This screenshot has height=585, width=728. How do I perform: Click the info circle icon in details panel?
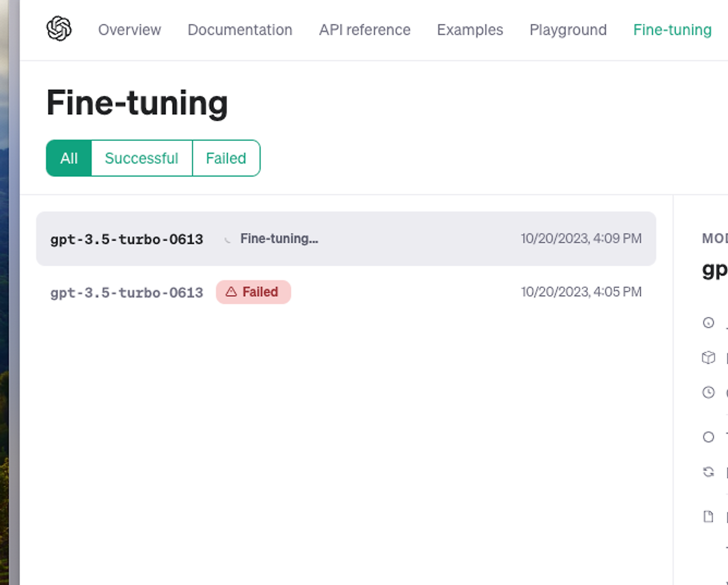(x=708, y=323)
